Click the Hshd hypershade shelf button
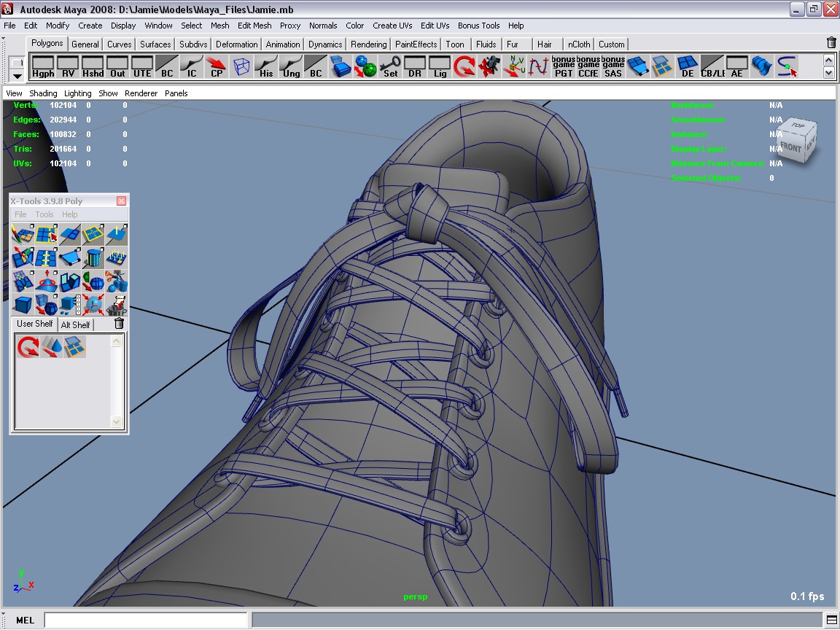840x630 pixels. (93, 67)
